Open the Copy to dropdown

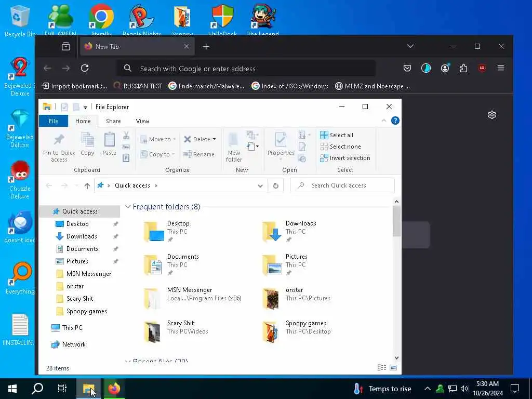coord(157,154)
